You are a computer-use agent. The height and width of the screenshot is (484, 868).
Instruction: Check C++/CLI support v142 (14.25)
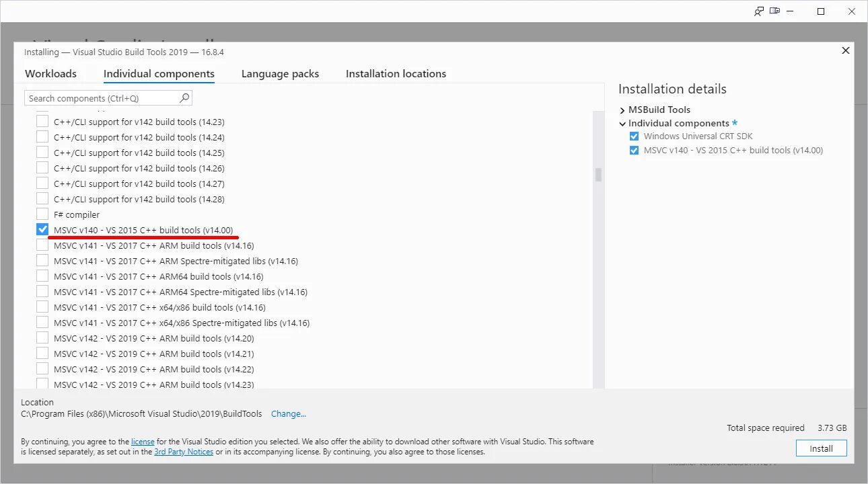coord(42,153)
